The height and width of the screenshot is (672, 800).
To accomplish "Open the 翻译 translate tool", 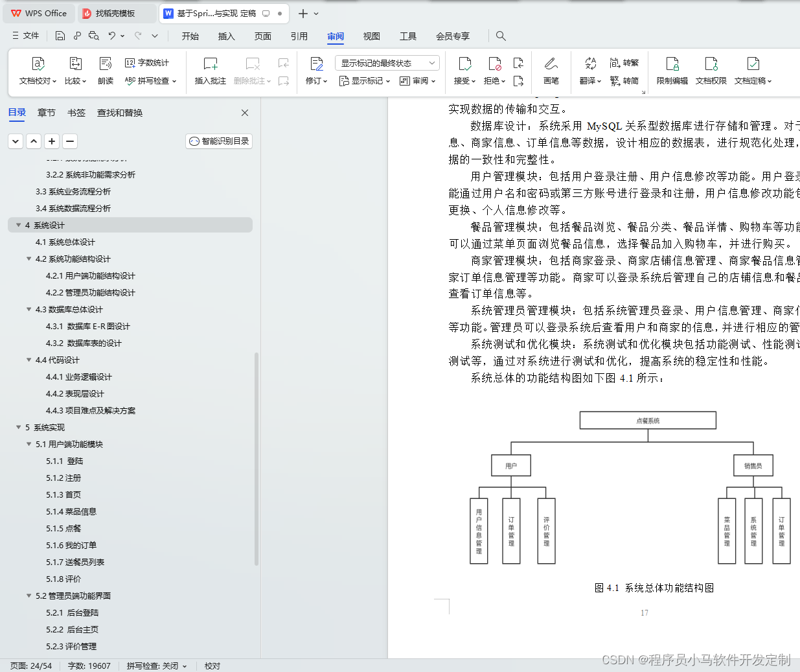I will click(x=590, y=71).
